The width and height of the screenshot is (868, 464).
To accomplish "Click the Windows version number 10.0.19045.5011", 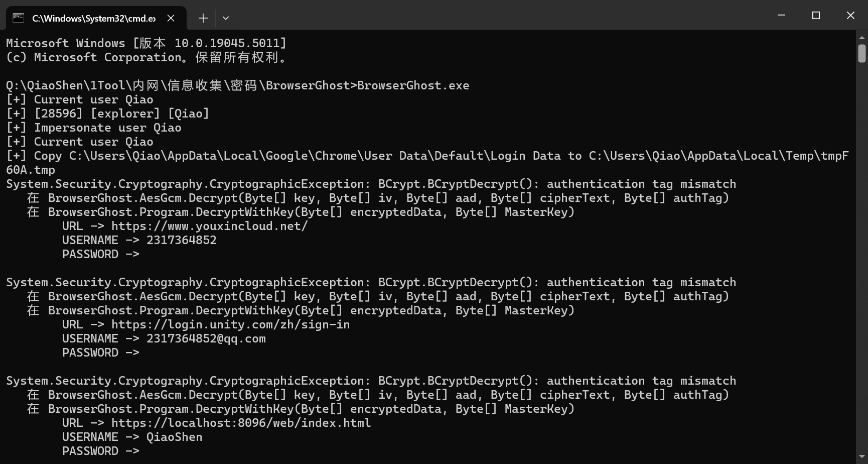I will pos(230,43).
